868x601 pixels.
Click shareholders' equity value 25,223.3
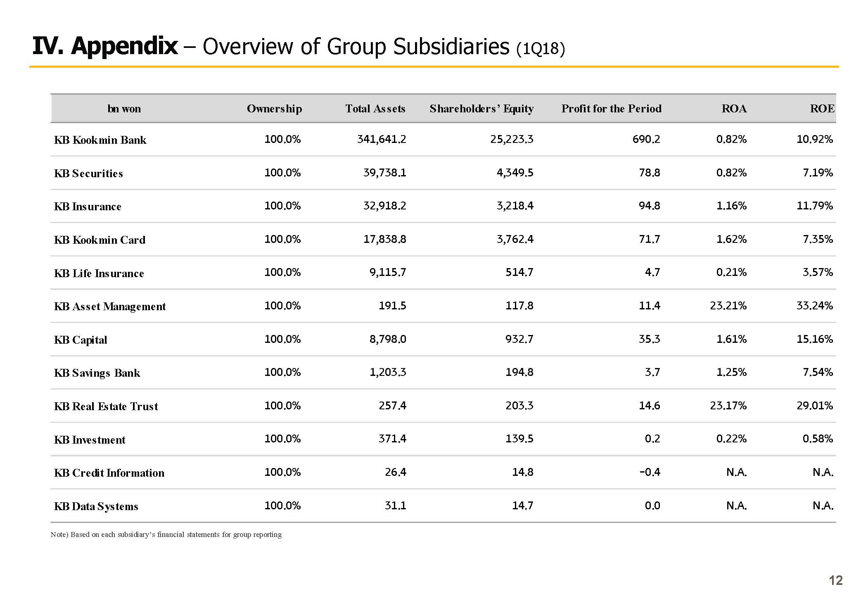(x=512, y=139)
